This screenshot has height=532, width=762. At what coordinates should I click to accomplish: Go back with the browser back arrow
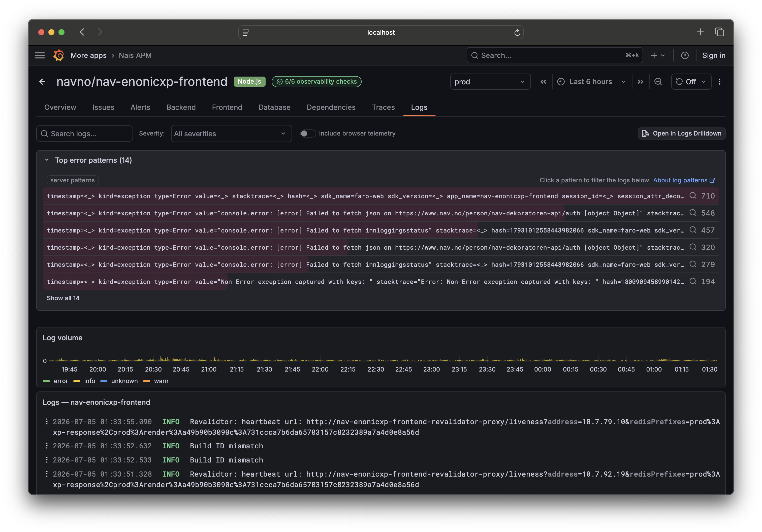(82, 32)
